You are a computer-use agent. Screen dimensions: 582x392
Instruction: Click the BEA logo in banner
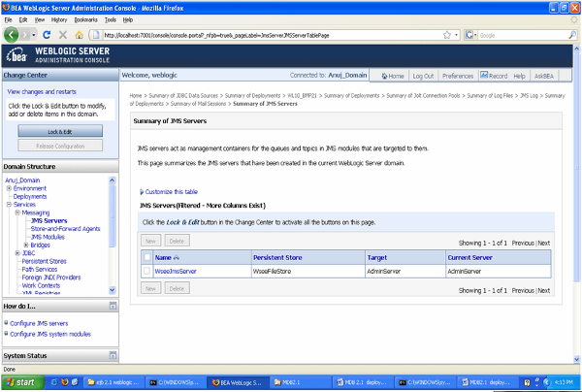pyautogui.click(x=16, y=55)
